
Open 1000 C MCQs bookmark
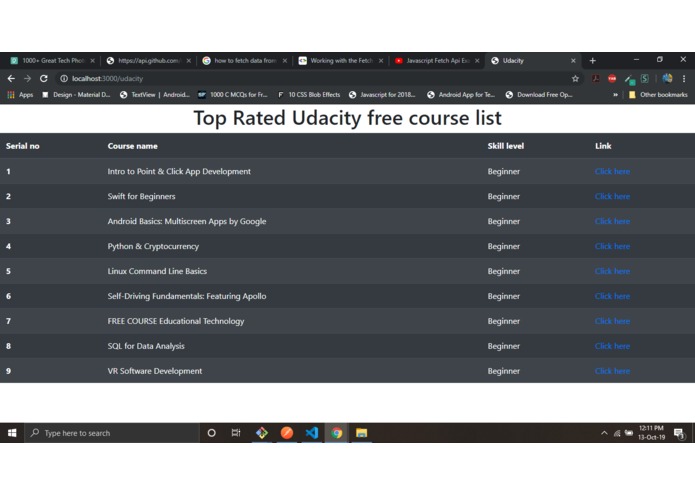tap(233, 95)
